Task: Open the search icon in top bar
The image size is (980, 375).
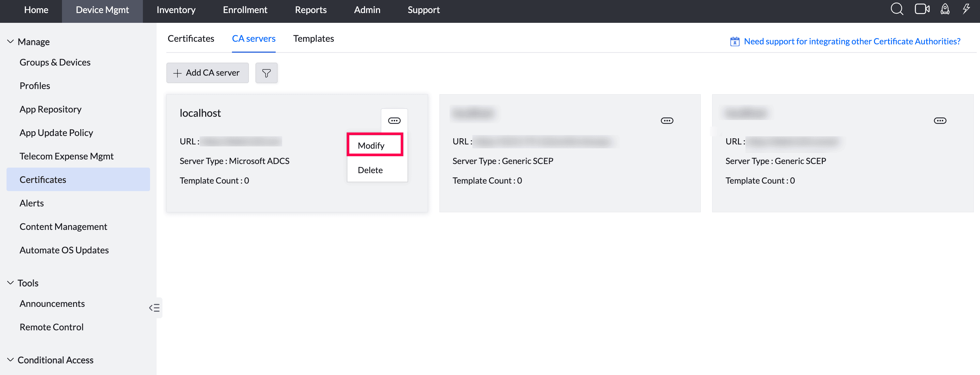Action: click(897, 9)
